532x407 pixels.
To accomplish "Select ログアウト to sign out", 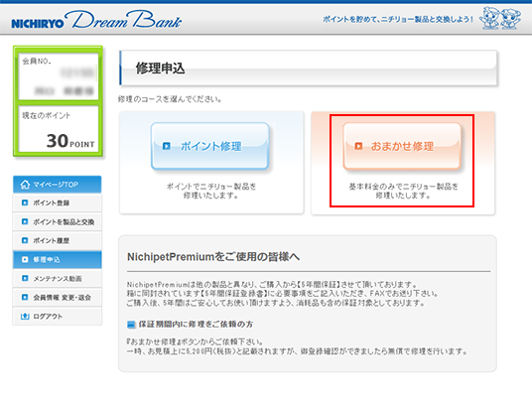I will [58, 316].
